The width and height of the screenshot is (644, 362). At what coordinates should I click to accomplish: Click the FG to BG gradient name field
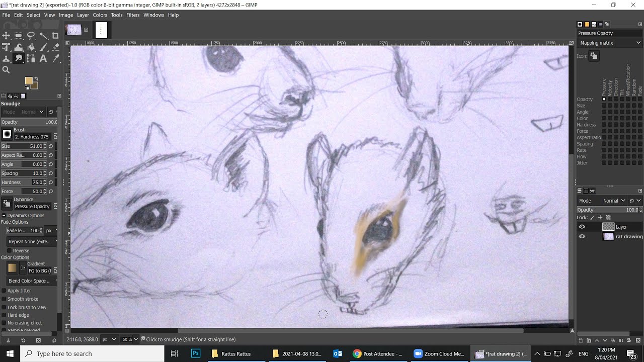click(39, 271)
